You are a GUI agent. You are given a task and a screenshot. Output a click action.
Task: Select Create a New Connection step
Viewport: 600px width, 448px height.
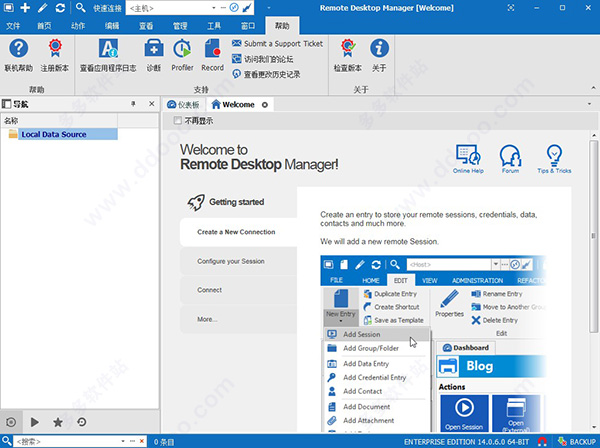click(x=238, y=232)
